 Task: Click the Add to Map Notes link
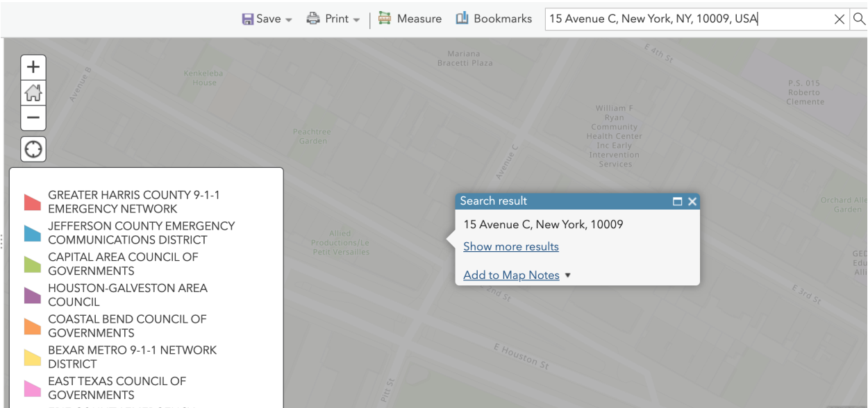(x=511, y=275)
